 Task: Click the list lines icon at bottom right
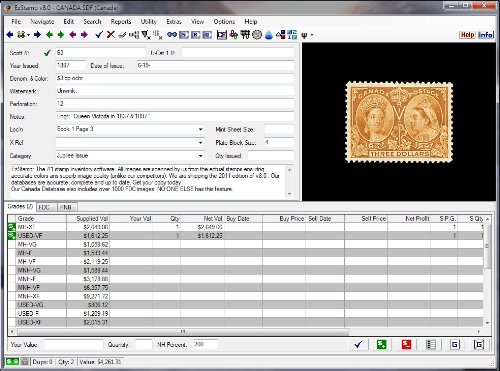(431, 344)
